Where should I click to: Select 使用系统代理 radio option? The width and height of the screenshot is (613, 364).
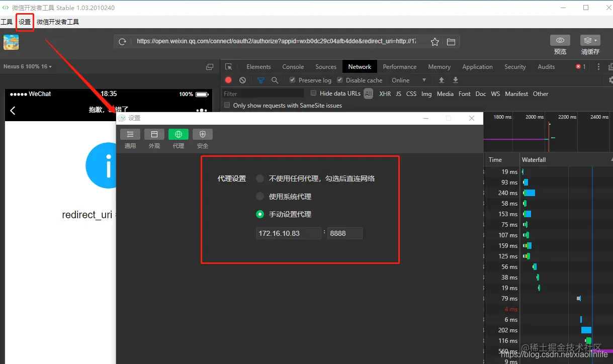[x=260, y=196]
